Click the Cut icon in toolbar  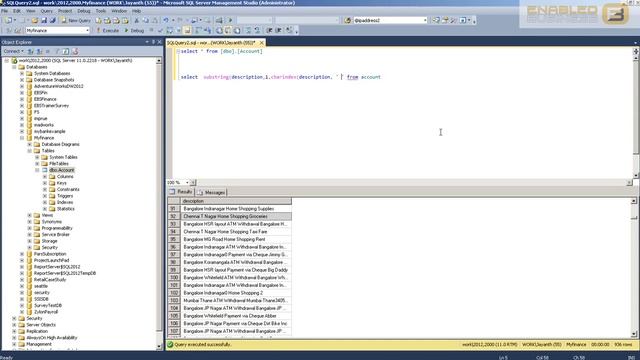click(x=137, y=20)
